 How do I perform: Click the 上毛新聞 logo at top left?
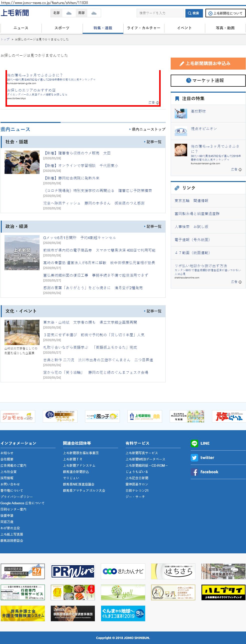pyautogui.click(x=15, y=13)
